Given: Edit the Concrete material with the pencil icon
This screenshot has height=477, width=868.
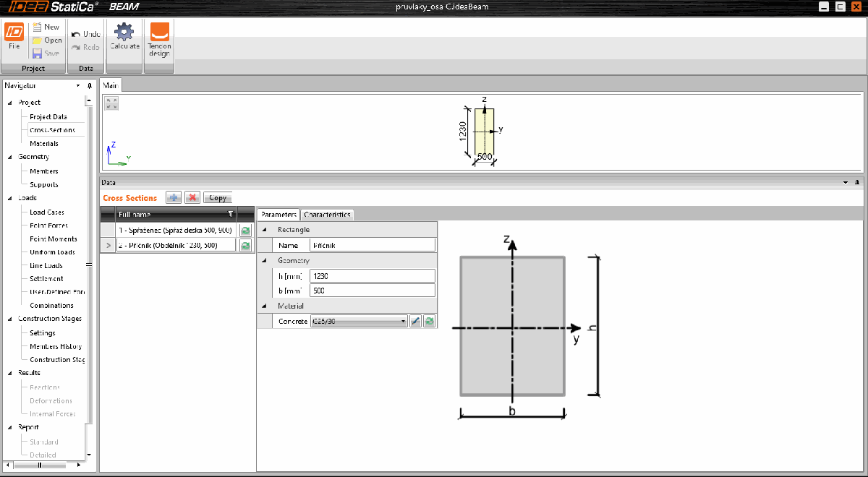Looking at the screenshot, I should (x=415, y=320).
